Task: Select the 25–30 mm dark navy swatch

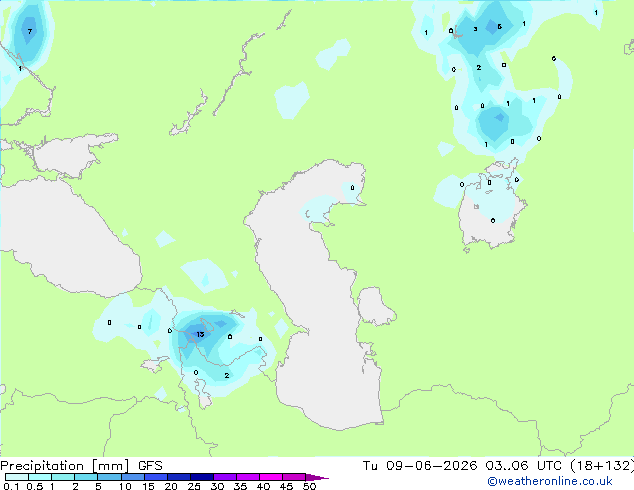Action: [x=201, y=477]
